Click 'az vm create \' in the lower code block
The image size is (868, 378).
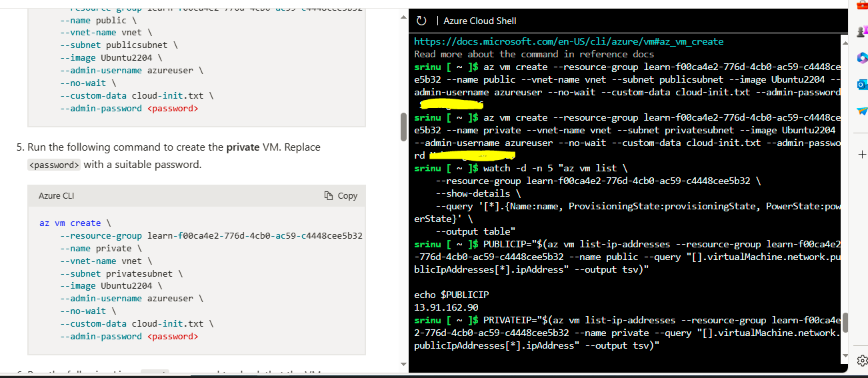tap(75, 223)
